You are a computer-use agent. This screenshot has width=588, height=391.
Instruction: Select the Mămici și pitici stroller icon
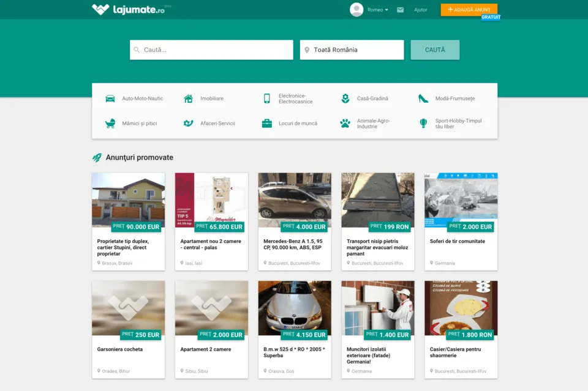(110, 123)
